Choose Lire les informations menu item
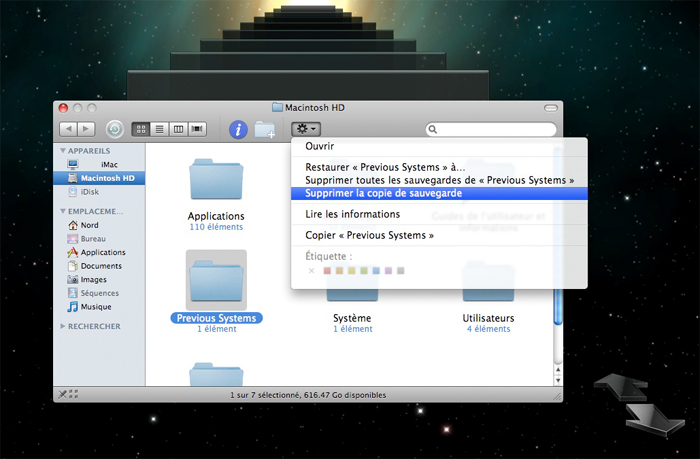 pos(439,214)
